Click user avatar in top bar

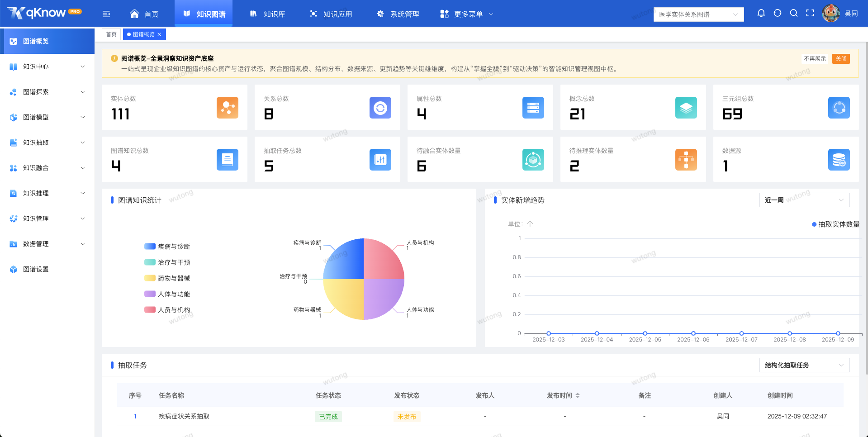click(831, 14)
